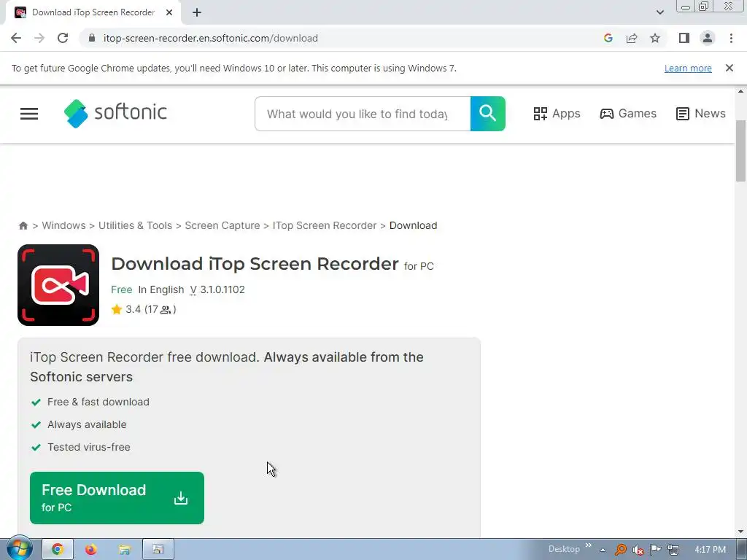Viewport: 747px width, 560px height.
Task: Click the fourth taskbar application icon
Action: tap(158, 550)
